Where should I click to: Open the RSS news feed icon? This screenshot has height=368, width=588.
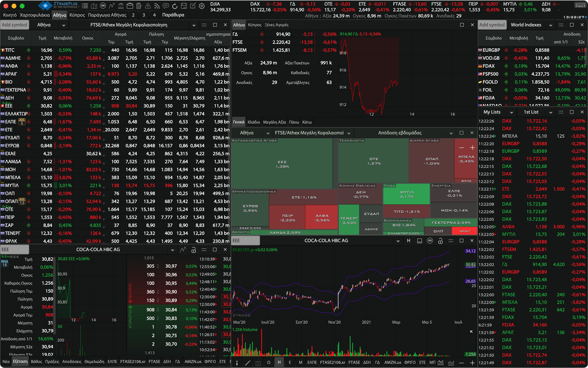[x=157, y=6]
